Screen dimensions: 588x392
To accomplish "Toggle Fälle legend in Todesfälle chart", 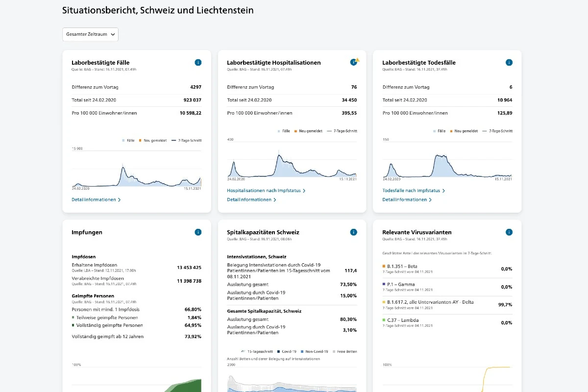I will click(440, 131).
